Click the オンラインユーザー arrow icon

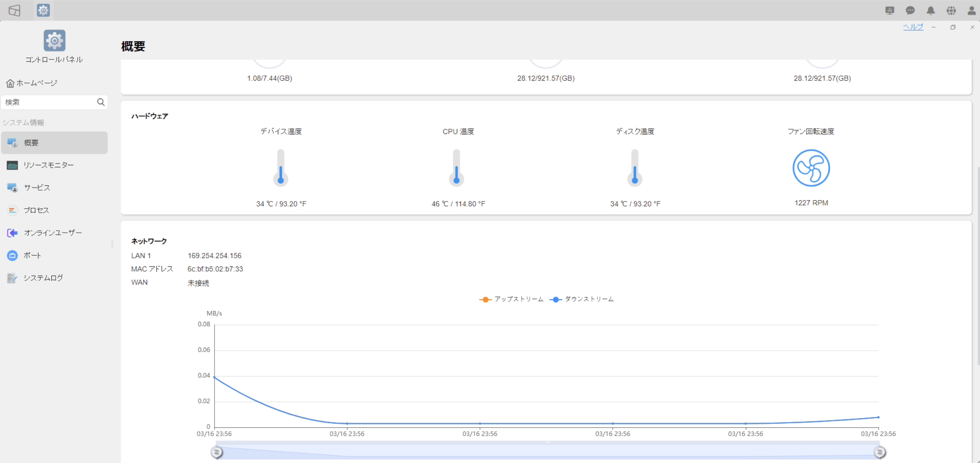coord(12,233)
